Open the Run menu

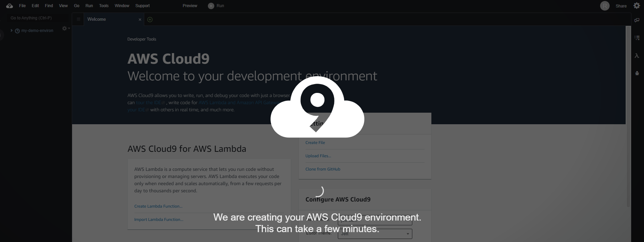[89, 6]
